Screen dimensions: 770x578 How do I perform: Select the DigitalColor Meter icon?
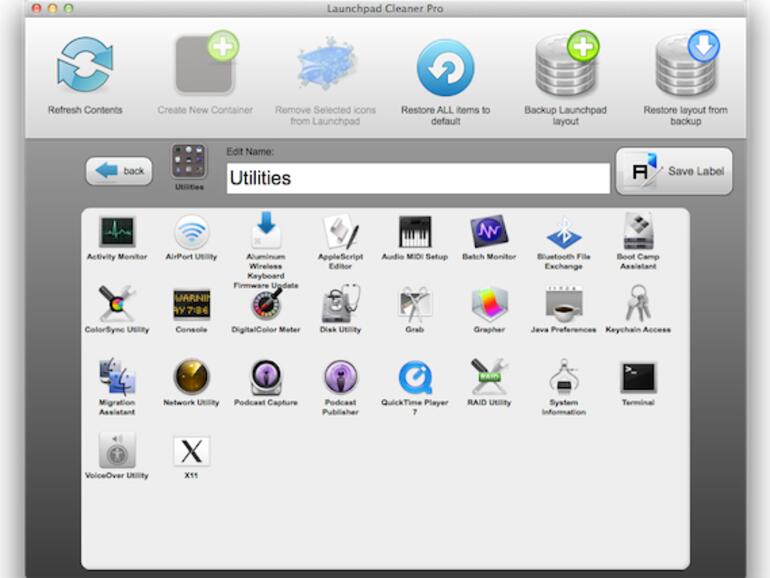267,303
